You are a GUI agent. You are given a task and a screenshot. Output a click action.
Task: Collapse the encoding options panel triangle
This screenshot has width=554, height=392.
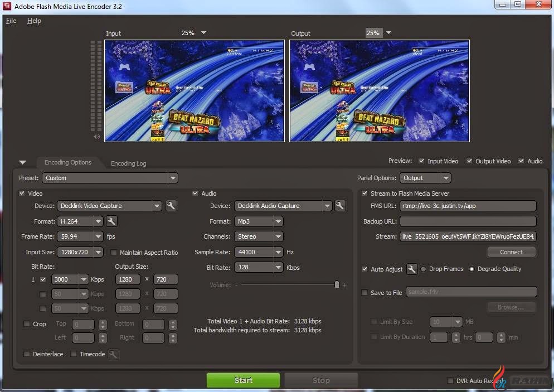[22, 163]
